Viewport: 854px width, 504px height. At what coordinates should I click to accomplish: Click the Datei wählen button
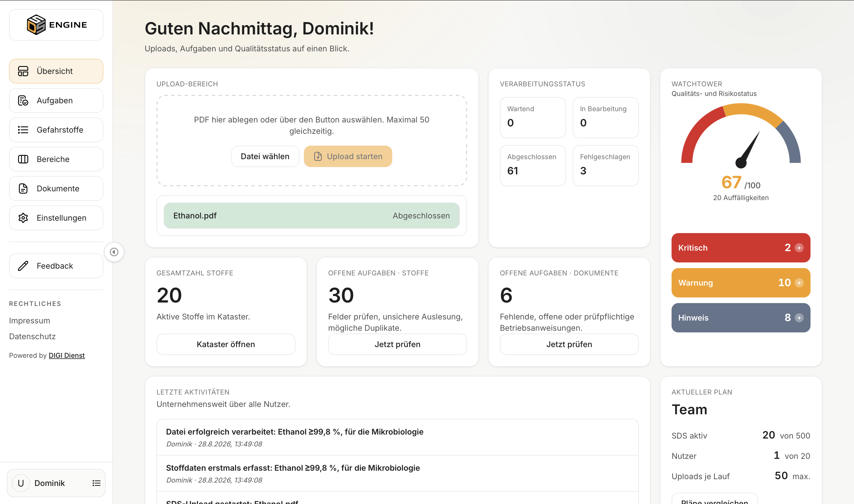(265, 156)
